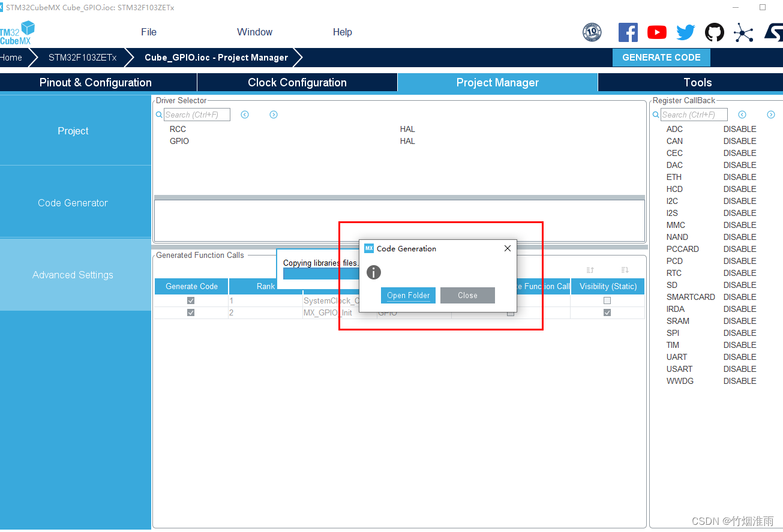783x532 pixels.
Task: Go to next Register CallBack search result
Action: (x=771, y=115)
